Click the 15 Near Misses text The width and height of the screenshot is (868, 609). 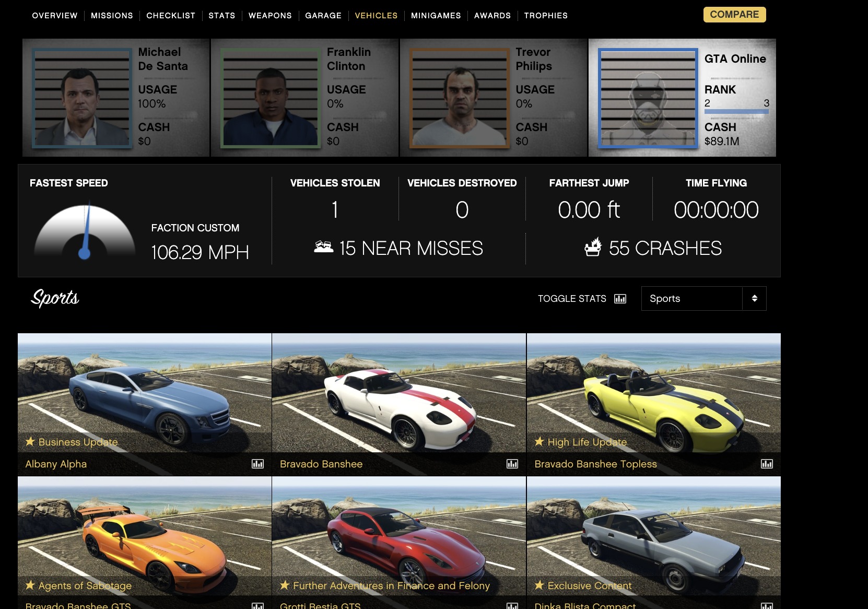point(411,248)
